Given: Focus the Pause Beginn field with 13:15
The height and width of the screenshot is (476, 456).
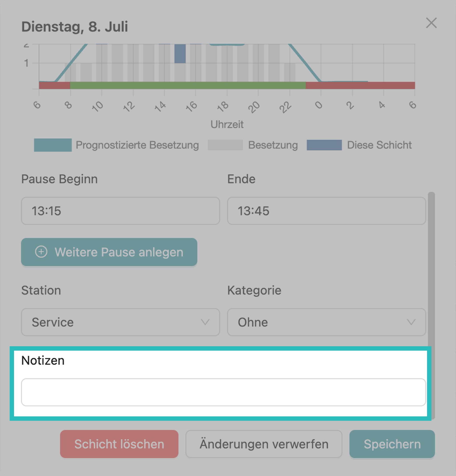Looking at the screenshot, I should [120, 211].
